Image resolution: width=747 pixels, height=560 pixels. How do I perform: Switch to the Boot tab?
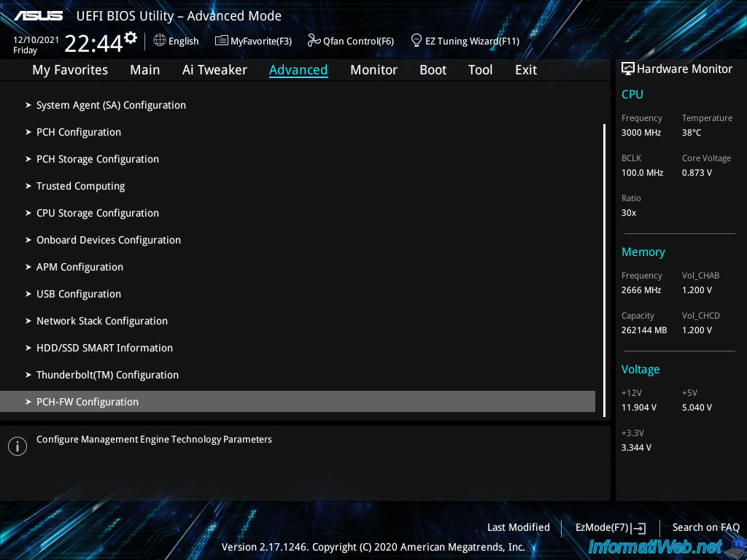pos(433,70)
